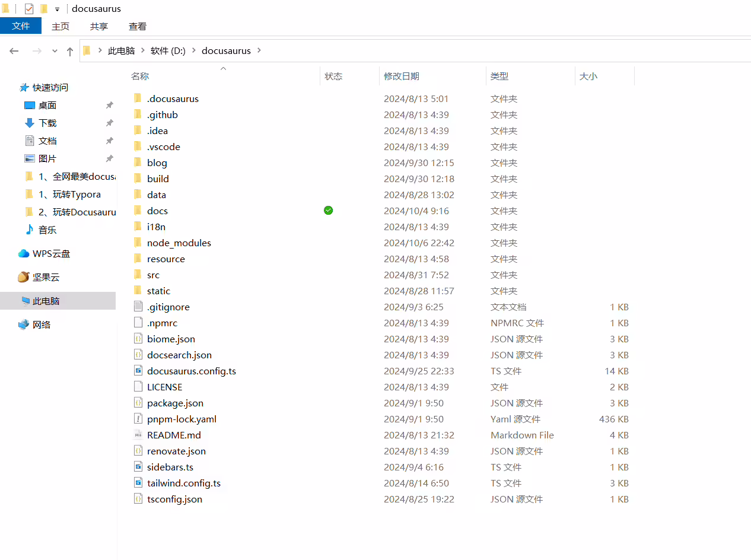This screenshot has width=751, height=560.
Task: Switch to the 共享 ribbon tab
Action: point(99,26)
